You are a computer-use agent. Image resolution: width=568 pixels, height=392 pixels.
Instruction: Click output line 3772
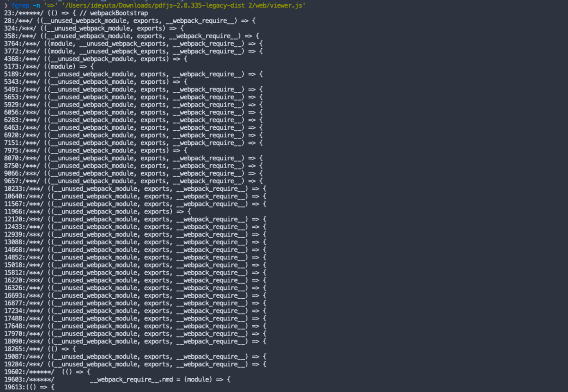pos(133,51)
